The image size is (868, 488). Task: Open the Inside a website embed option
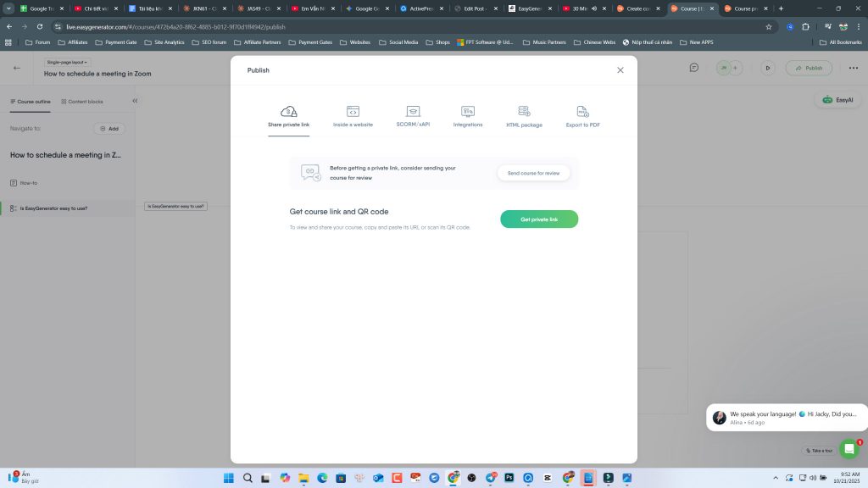coord(353,116)
